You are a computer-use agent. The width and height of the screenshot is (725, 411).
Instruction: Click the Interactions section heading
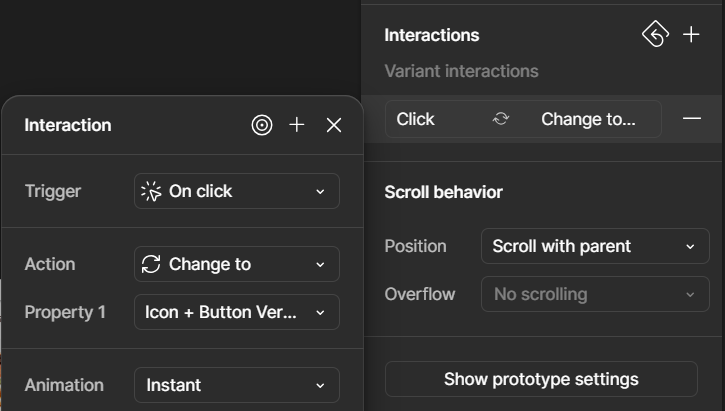click(431, 35)
